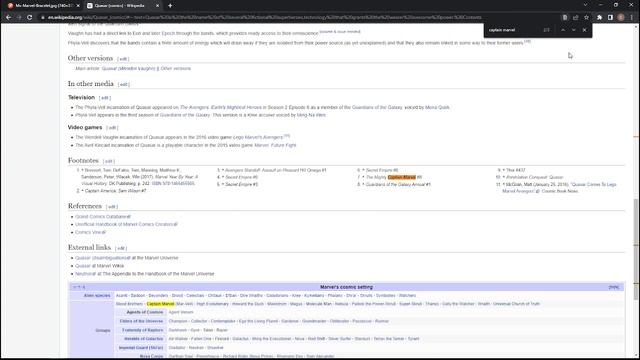
Task: Click highlighted Captain Marvel in cosmic navbox
Action: [160, 304]
